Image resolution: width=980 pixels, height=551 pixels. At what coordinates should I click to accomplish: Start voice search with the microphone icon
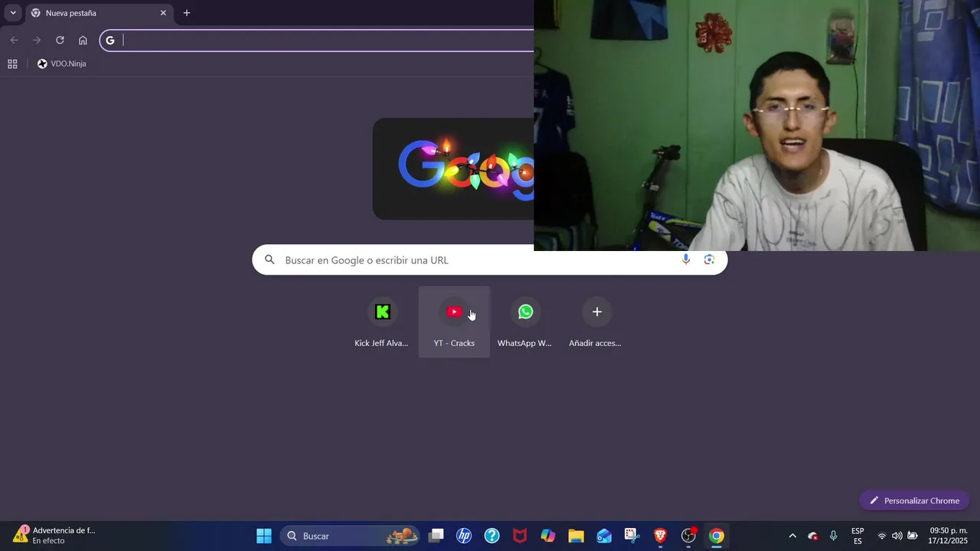point(686,259)
